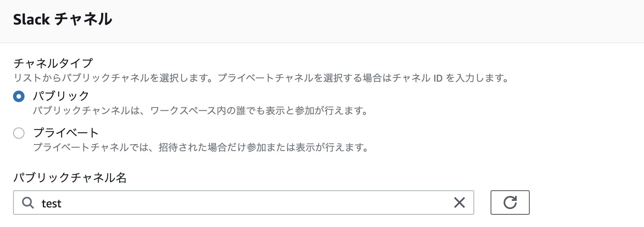Screen dimensions: 644x227
Task: Click the Slack チャネル section heading
Action: (62, 19)
